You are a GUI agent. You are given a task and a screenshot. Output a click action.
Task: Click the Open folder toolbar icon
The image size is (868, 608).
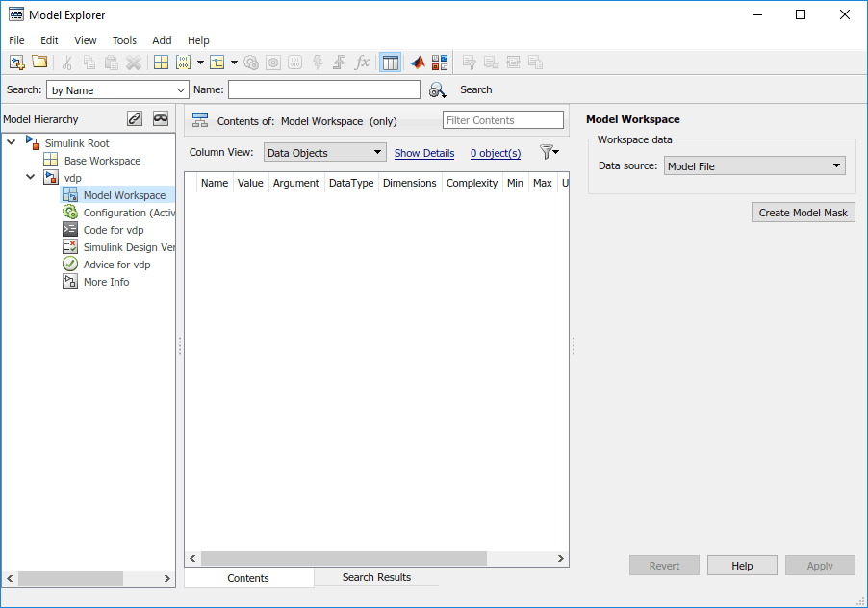pos(39,63)
